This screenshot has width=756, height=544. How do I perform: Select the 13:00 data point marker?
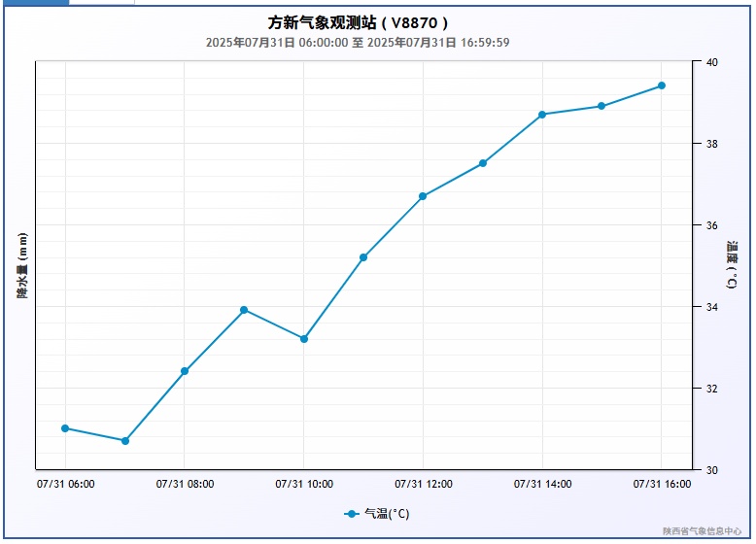click(x=483, y=163)
